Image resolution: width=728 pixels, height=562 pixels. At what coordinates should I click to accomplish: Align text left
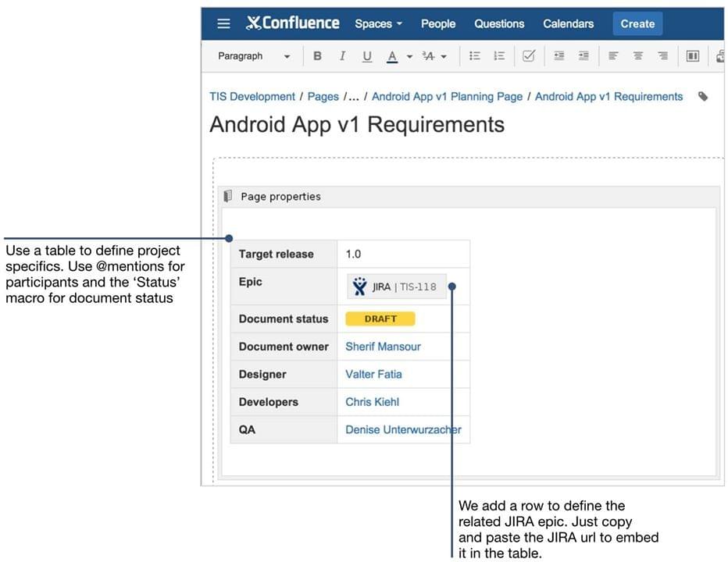[613, 56]
